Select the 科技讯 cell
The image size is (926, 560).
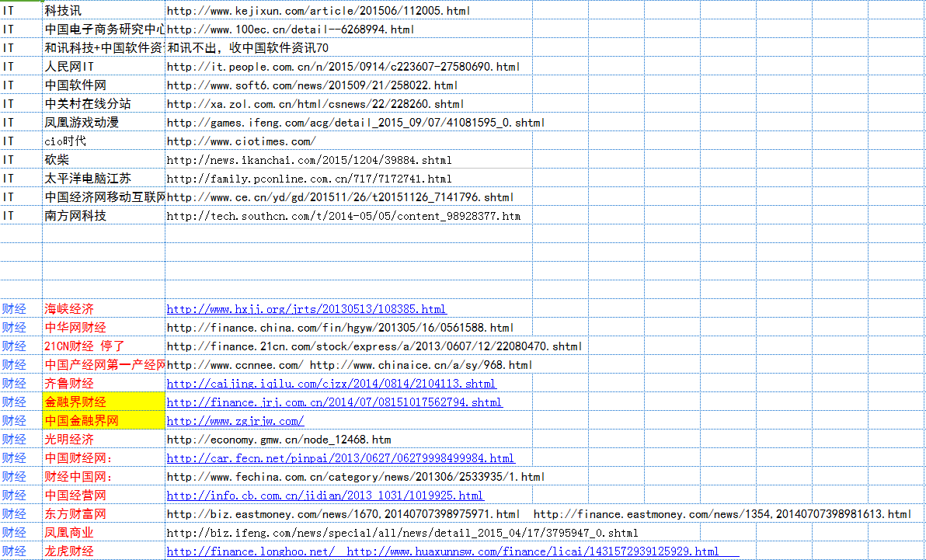click(x=104, y=10)
